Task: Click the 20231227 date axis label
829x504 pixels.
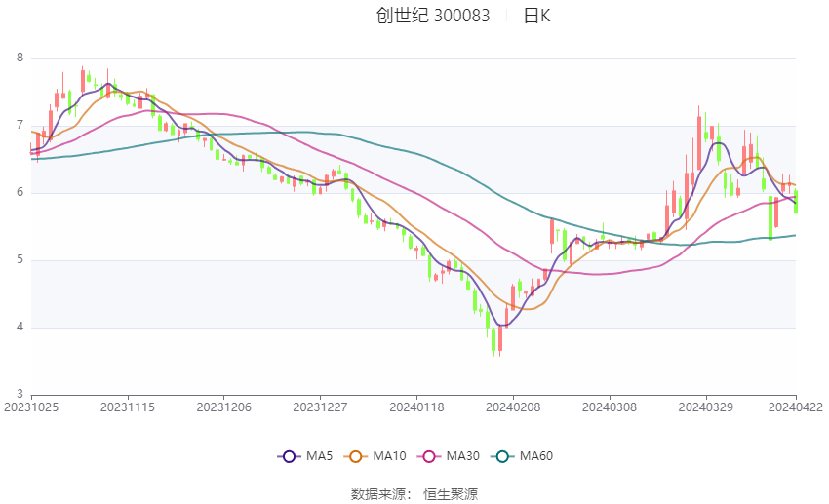Action: [320, 407]
